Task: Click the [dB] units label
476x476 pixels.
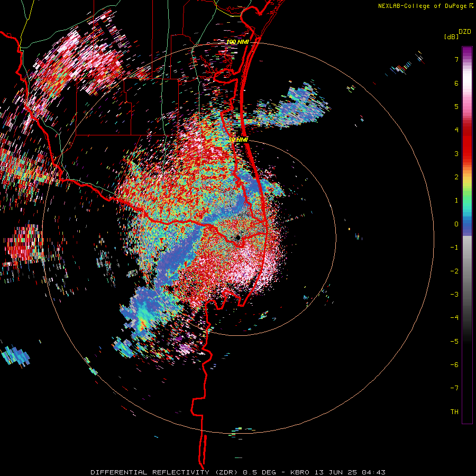Action: [x=452, y=36]
